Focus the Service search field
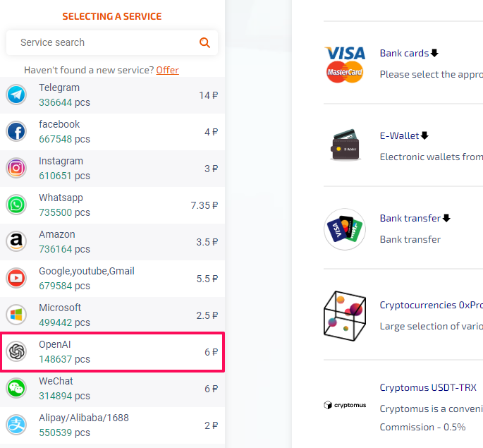 tap(112, 42)
